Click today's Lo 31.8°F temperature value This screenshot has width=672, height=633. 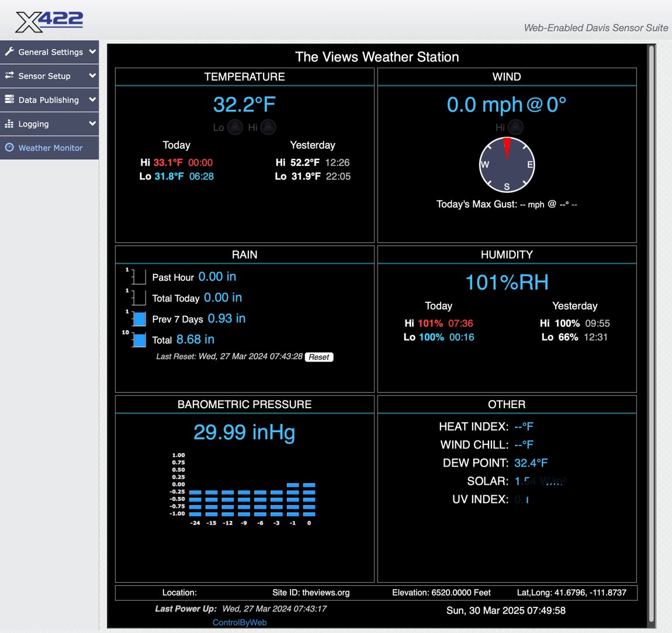click(169, 176)
